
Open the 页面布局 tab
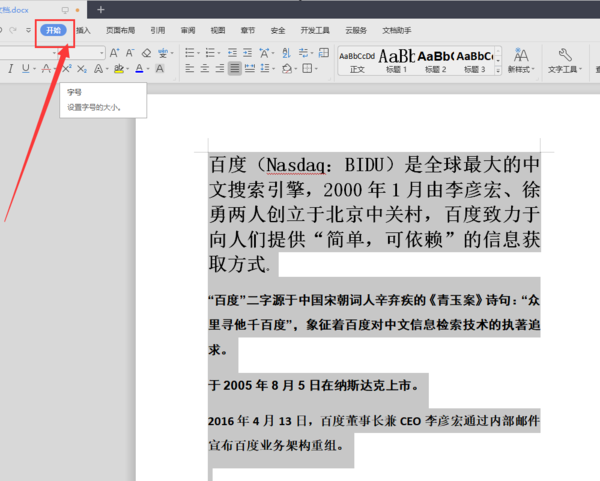[x=121, y=30]
